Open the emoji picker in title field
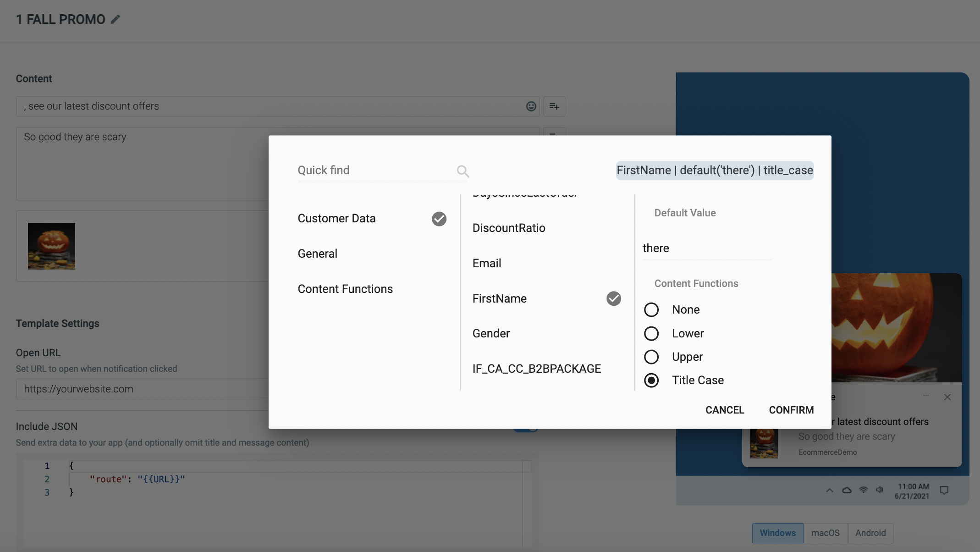This screenshot has height=552, width=980. 531,106
